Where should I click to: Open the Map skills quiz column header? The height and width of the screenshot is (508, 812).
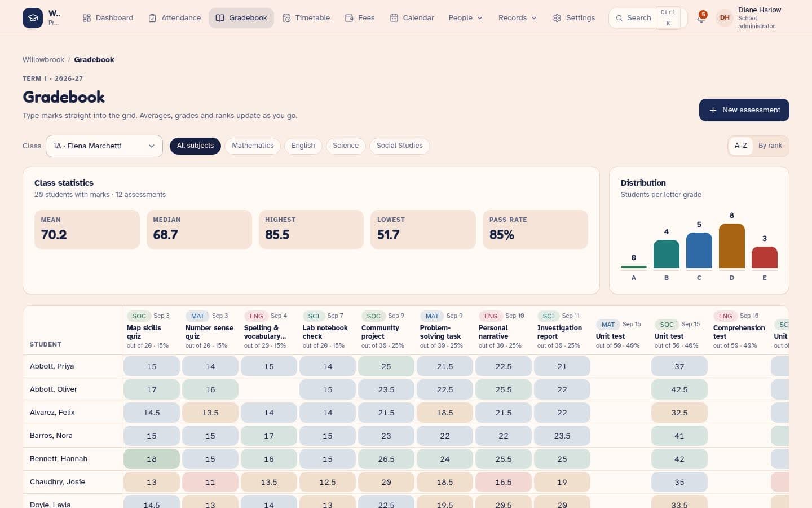(151, 331)
